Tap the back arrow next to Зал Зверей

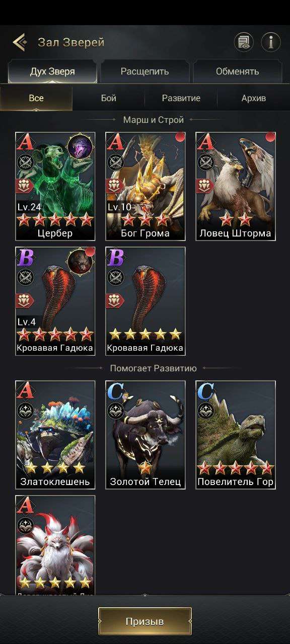pyautogui.click(x=20, y=42)
